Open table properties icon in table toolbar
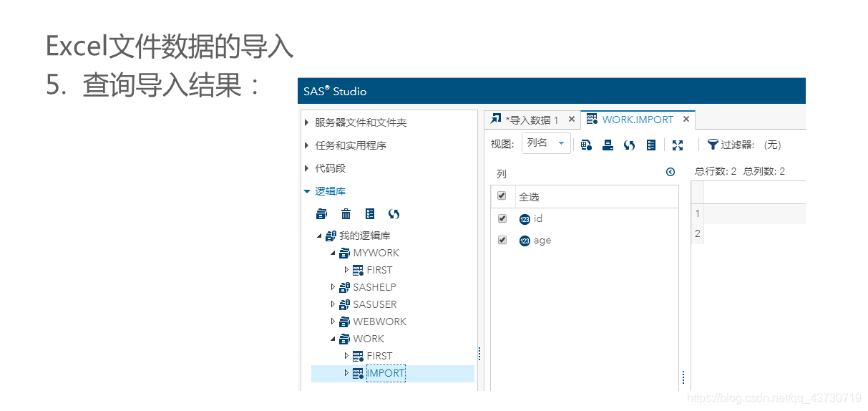 coord(651,145)
